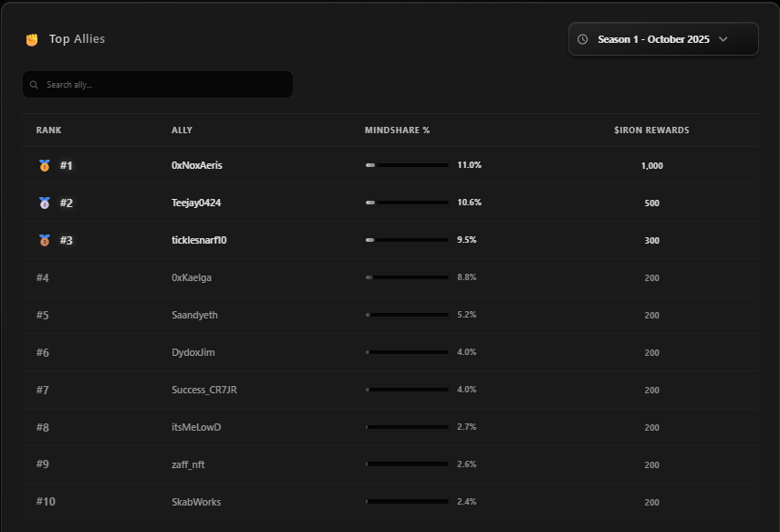This screenshot has height=532, width=780.
Task: Click the #4 rank label
Action: click(42, 277)
